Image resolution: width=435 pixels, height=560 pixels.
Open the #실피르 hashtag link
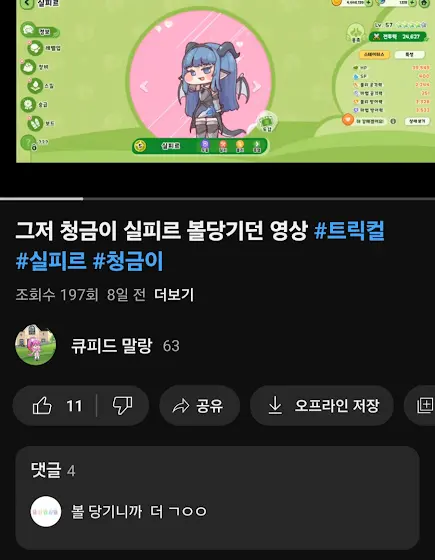point(51,260)
